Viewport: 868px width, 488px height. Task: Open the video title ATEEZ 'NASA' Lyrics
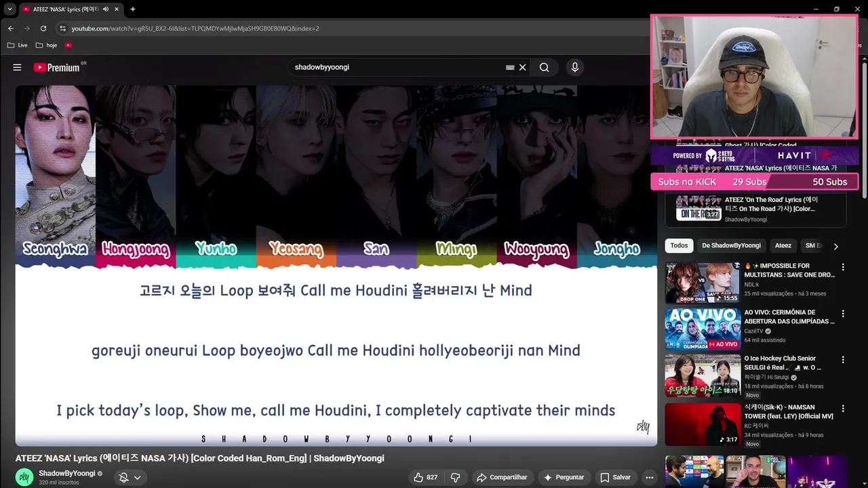click(x=199, y=458)
